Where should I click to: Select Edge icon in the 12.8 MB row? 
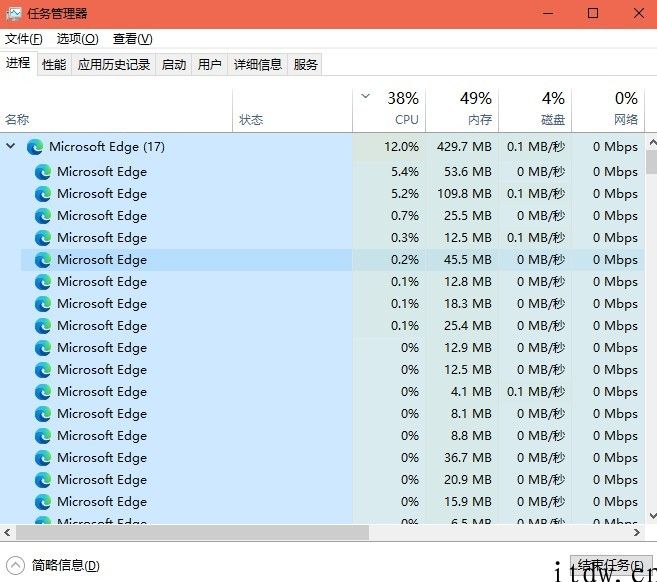(43, 282)
